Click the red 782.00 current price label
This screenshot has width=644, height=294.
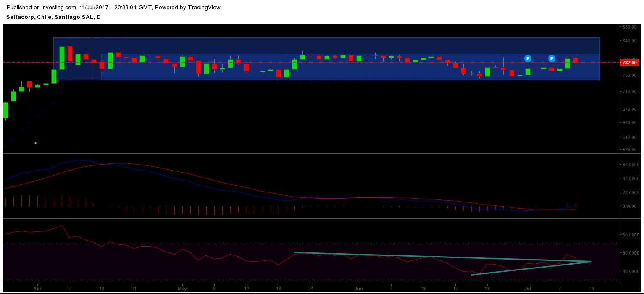pyautogui.click(x=629, y=63)
